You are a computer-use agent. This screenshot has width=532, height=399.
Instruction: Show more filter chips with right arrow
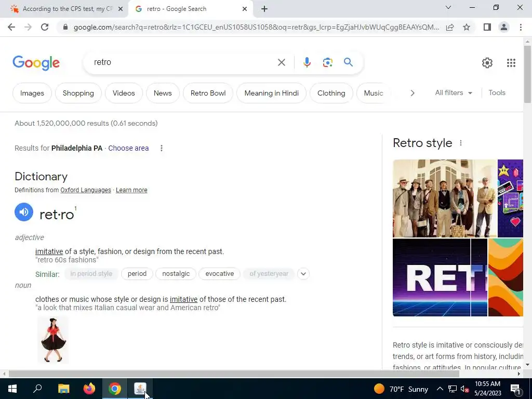point(412,93)
